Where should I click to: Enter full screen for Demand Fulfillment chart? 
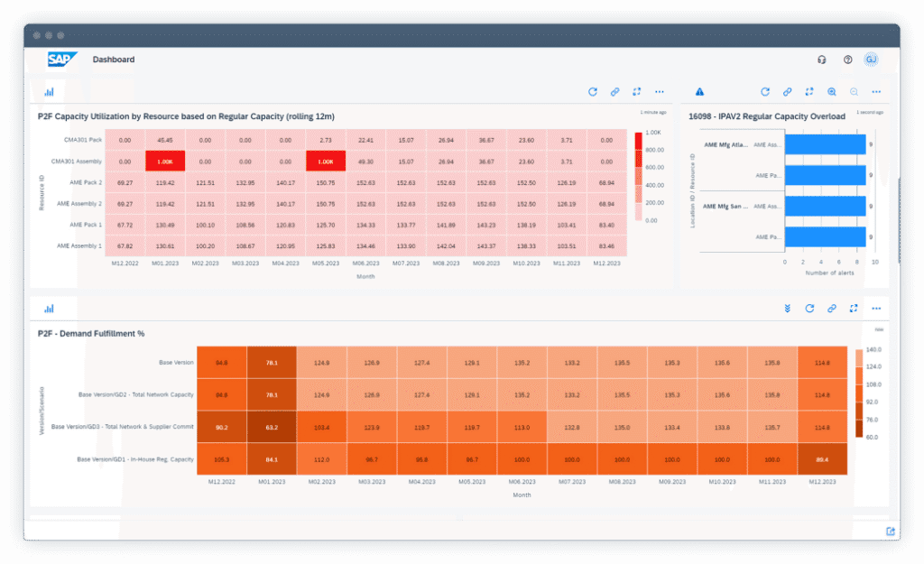coord(854,309)
